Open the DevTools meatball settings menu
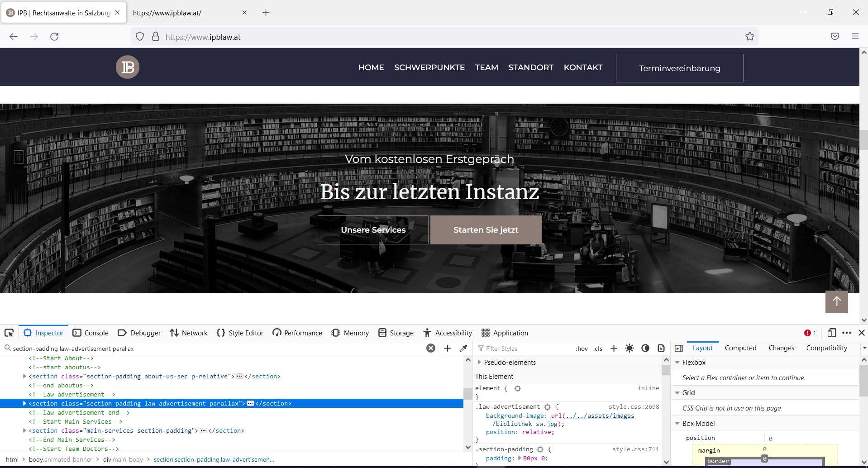This screenshot has width=868, height=468. click(x=847, y=333)
